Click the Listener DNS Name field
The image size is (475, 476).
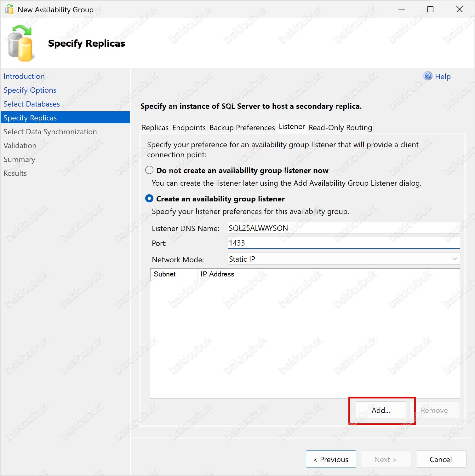tap(343, 228)
